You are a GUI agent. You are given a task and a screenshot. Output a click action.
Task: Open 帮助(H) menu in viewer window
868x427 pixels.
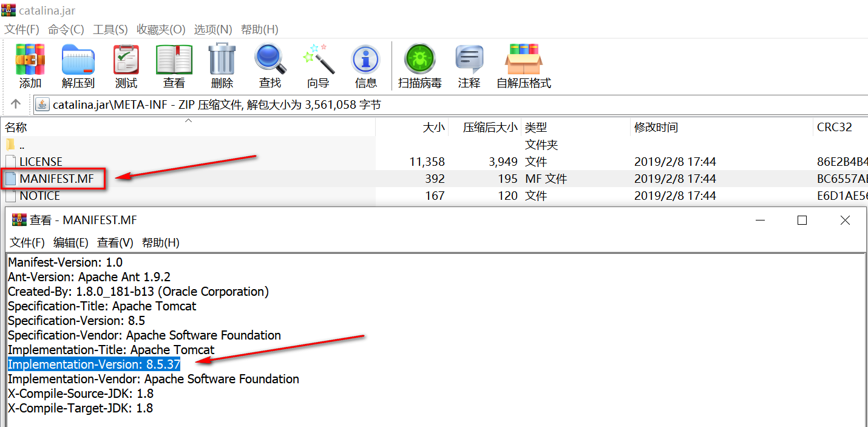161,242
